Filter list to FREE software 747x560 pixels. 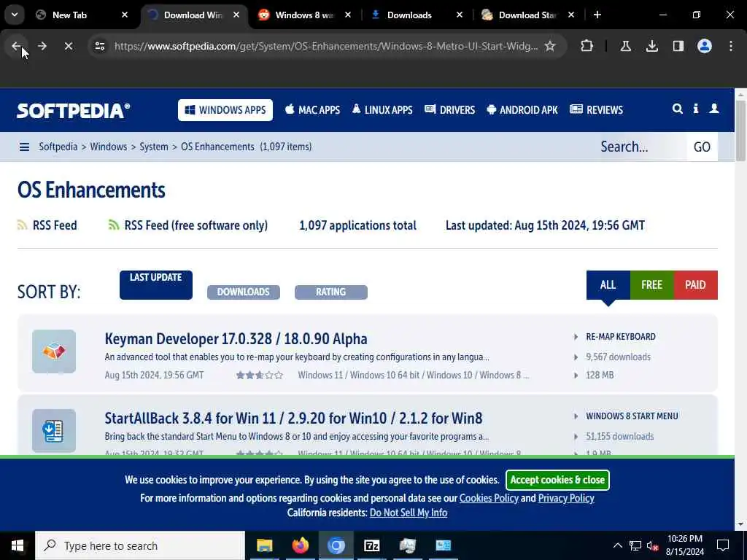pyautogui.click(x=651, y=285)
